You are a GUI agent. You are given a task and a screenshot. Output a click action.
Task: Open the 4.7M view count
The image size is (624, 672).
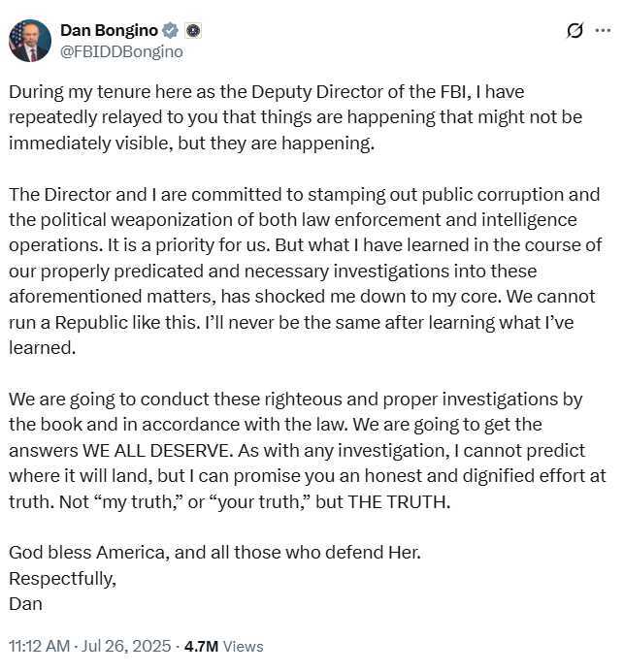[x=201, y=646]
